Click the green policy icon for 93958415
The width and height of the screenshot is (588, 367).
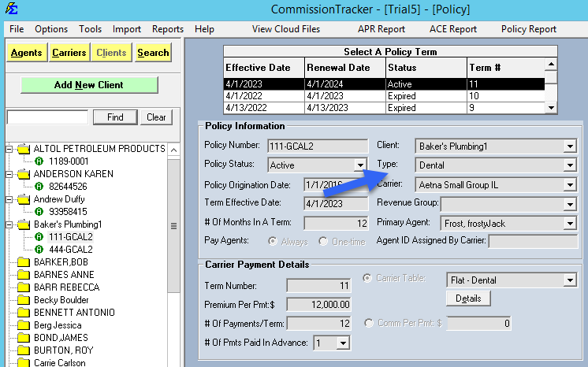pyautogui.click(x=39, y=212)
